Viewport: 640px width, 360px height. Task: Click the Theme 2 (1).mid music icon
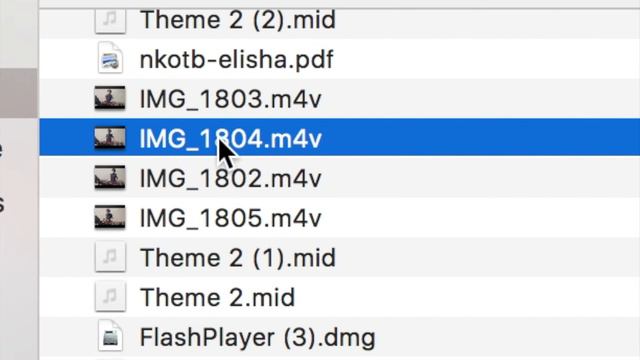110,257
